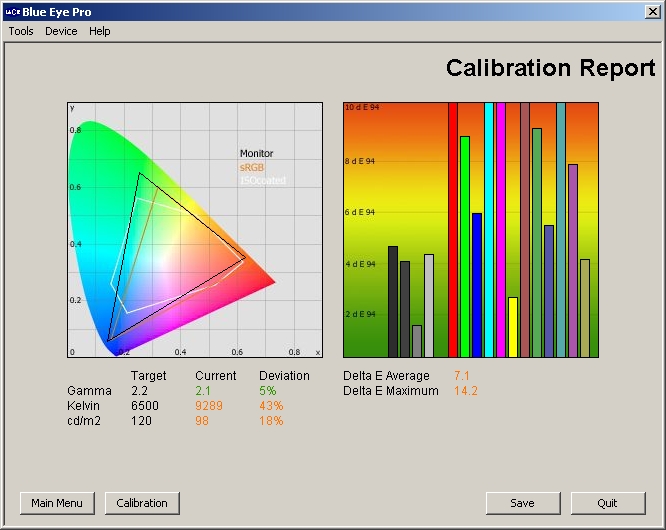The width and height of the screenshot is (666, 530).
Task: Click the red bar in Delta E chart
Action: point(453,230)
